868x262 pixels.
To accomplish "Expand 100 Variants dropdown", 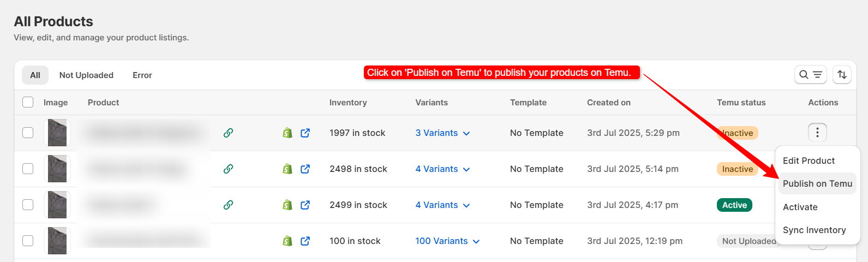I will [x=447, y=241].
